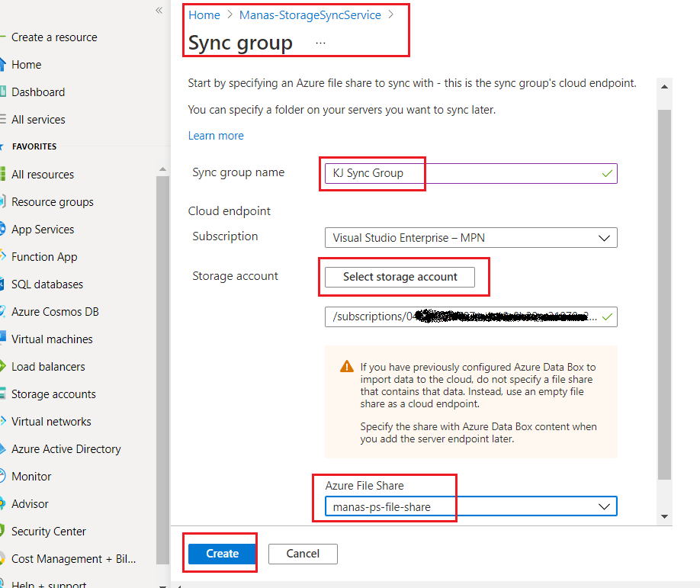Click the storage account resource ID field
Image resolution: width=700 pixels, height=588 pixels.
pyautogui.click(x=471, y=316)
